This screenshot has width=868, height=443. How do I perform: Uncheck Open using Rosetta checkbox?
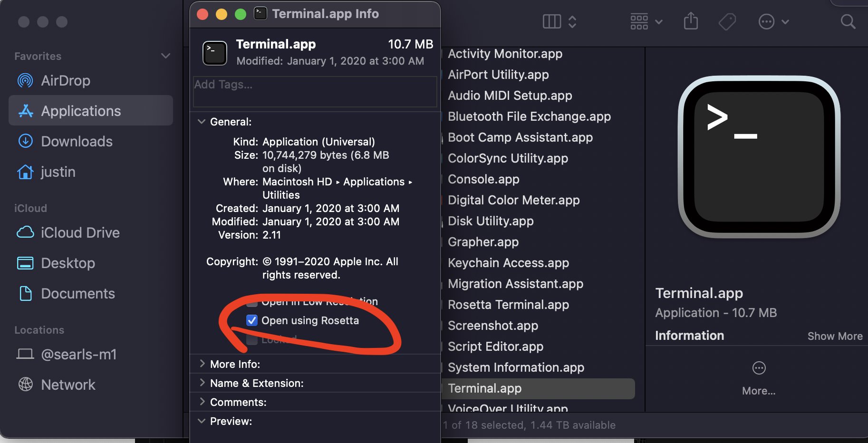tap(252, 320)
